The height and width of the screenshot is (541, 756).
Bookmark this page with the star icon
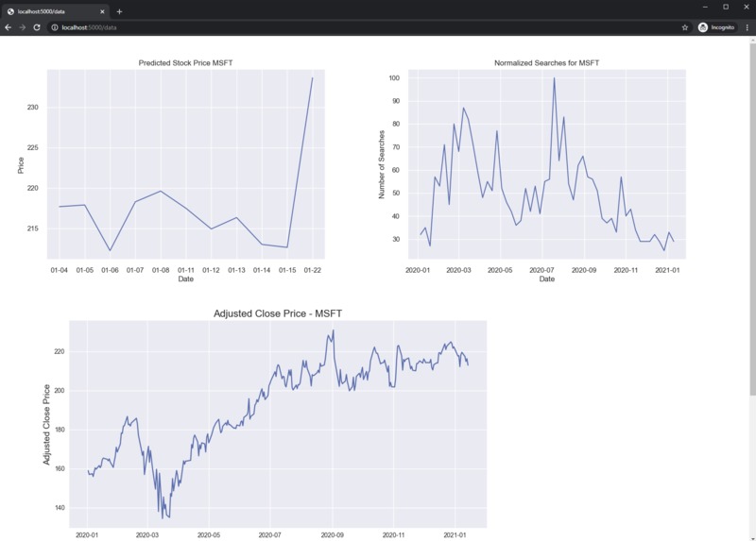684,27
